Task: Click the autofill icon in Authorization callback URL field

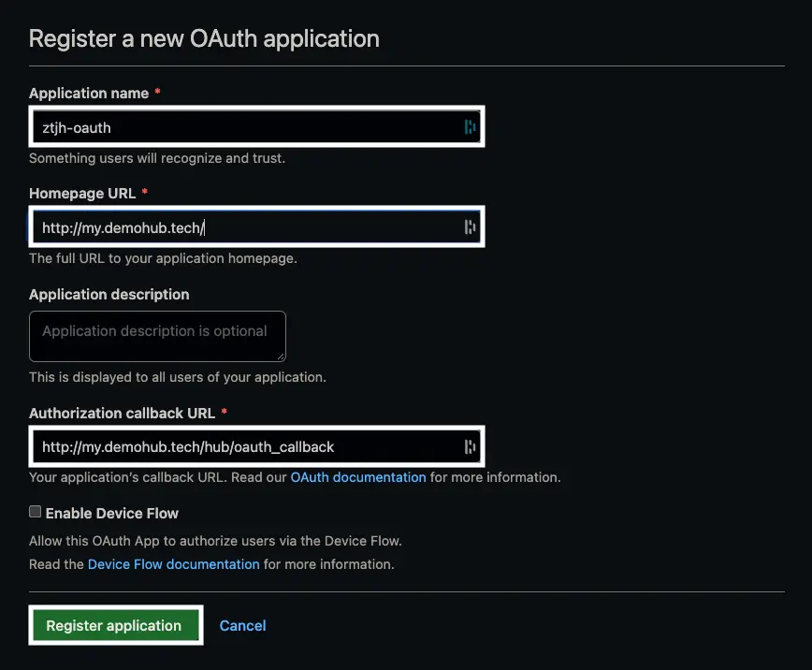Action: pyautogui.click(x=470, y=446)
